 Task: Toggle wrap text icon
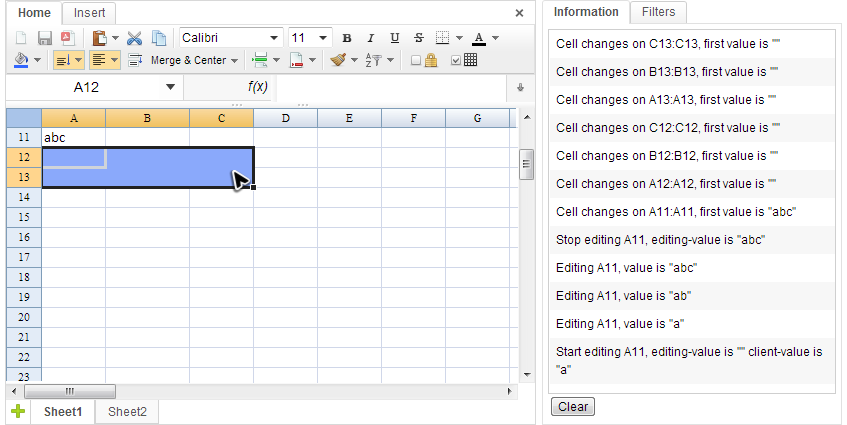[x=135, y=60]
